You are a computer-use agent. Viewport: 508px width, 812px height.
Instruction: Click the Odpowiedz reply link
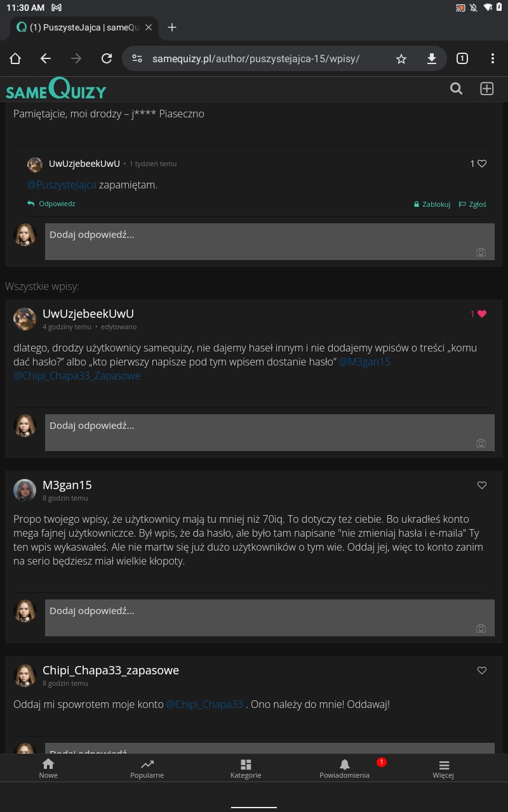[51, 204]
